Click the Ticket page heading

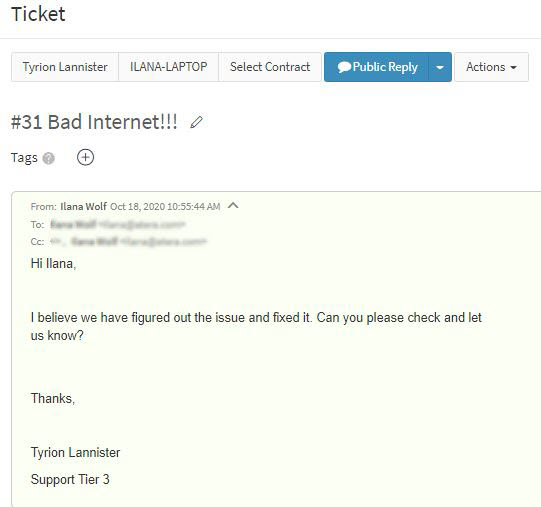coord(38,14)
